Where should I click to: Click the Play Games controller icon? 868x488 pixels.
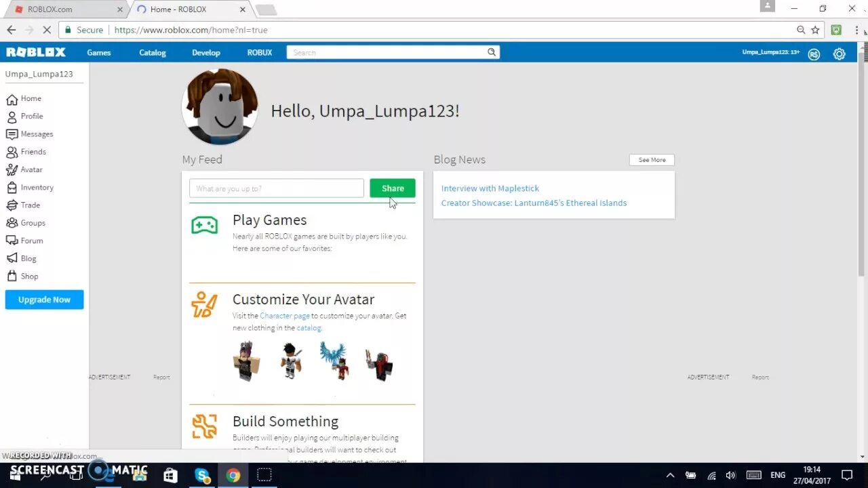coord(204,225)
